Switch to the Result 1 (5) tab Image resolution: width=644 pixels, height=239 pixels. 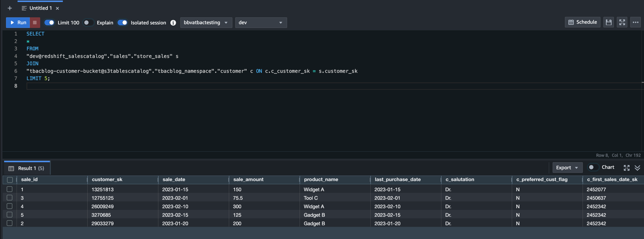(27, 168)
